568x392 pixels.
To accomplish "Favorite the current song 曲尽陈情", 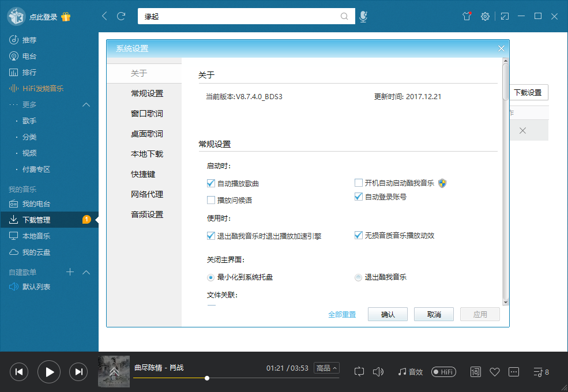I will [495, 372].
